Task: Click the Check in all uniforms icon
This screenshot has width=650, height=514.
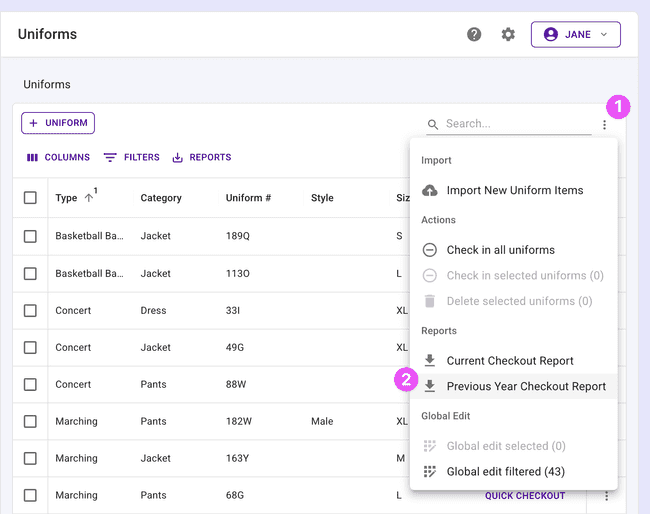Action: point(430,250)
